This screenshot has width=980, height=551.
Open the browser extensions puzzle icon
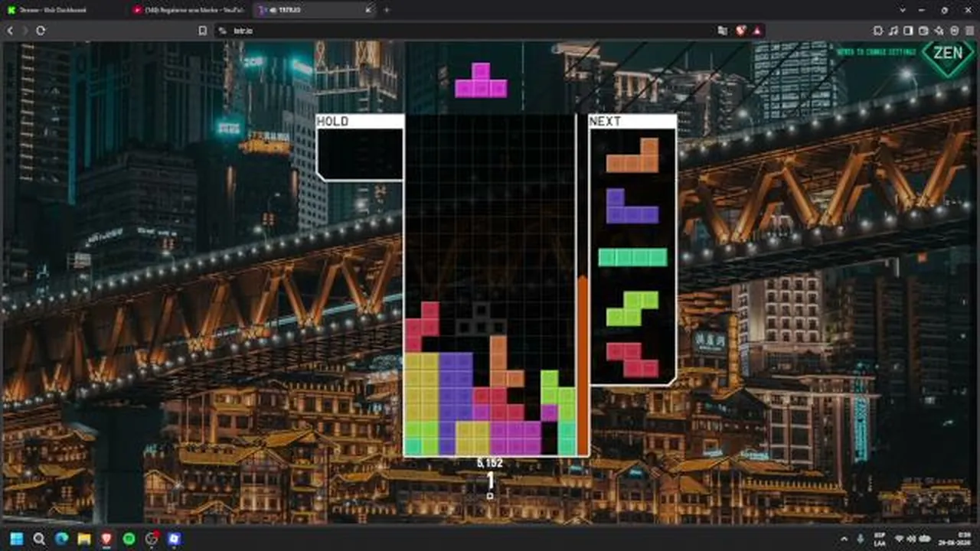878,31
